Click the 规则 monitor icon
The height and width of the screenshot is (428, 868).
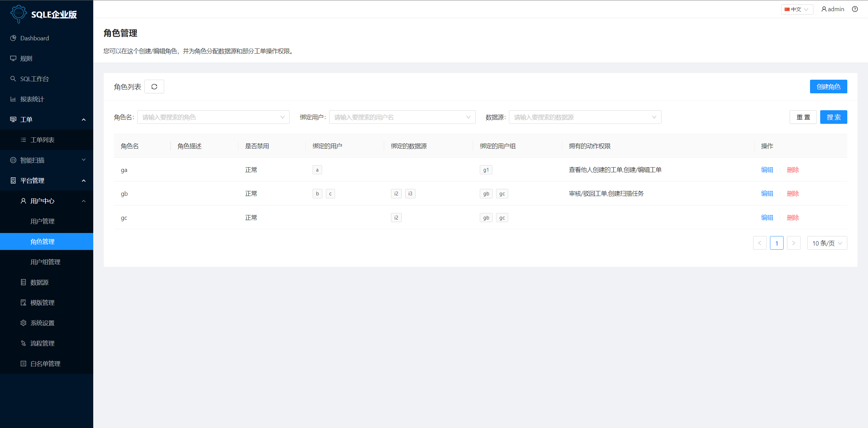click(x=13, y=58)
